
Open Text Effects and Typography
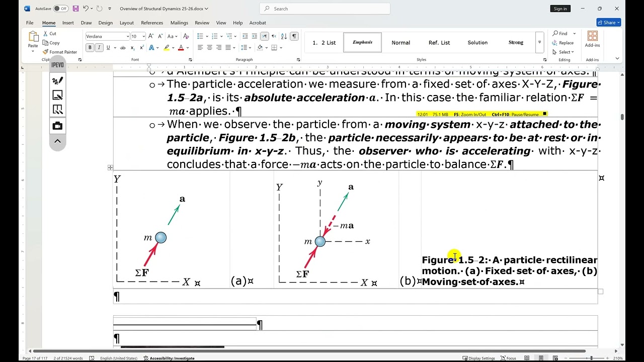152,48
